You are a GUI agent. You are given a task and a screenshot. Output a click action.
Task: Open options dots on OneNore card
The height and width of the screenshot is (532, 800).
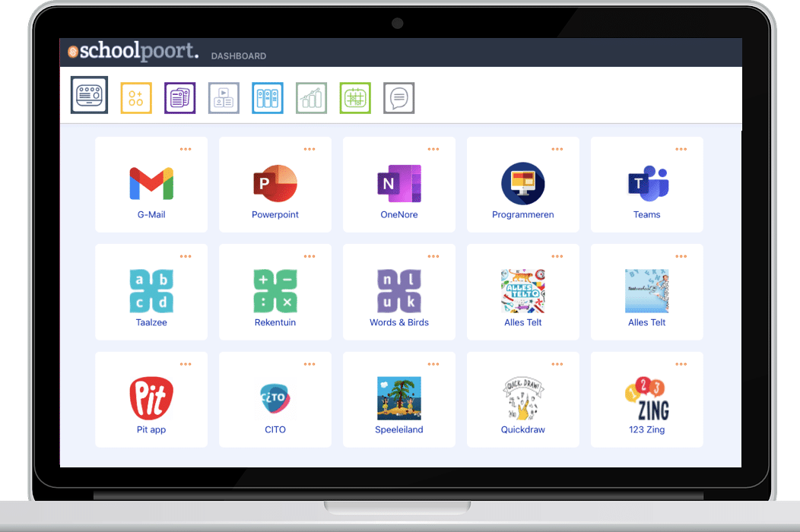pyautogui.click(x=433, y=150)
